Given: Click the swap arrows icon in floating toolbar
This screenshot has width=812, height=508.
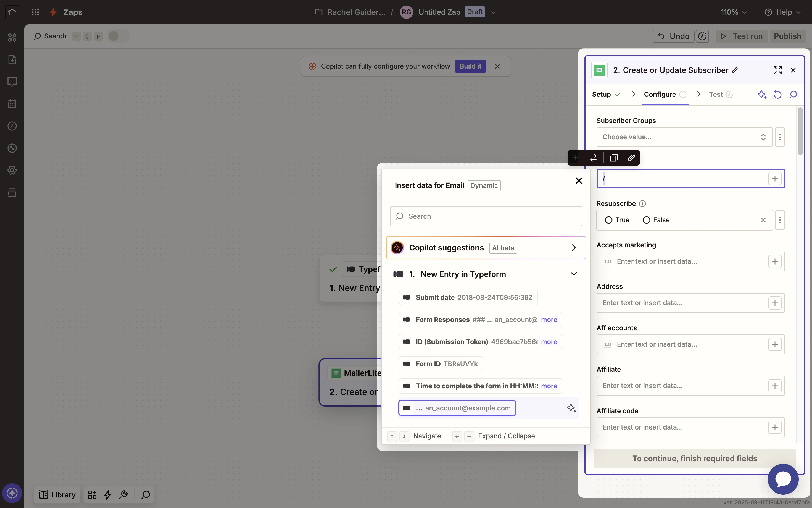Looking at the screenshot, I should pyautogui.click(x=594, y=158).
